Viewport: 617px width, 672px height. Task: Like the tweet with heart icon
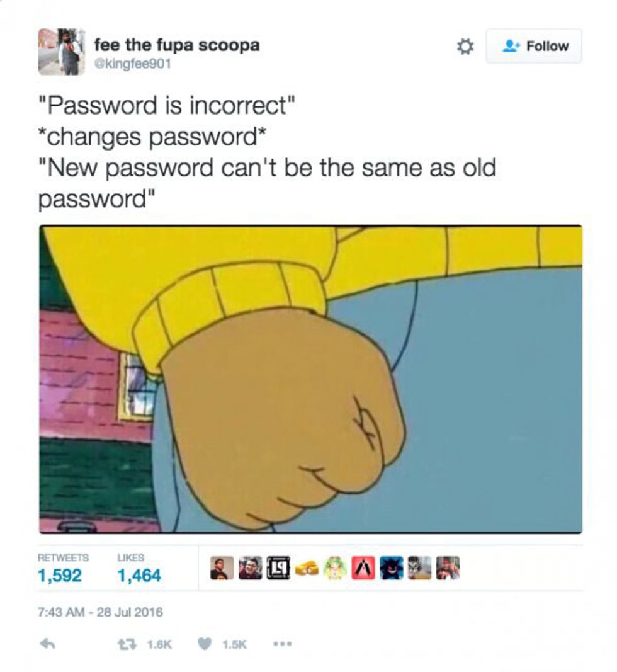pos(205,644)
